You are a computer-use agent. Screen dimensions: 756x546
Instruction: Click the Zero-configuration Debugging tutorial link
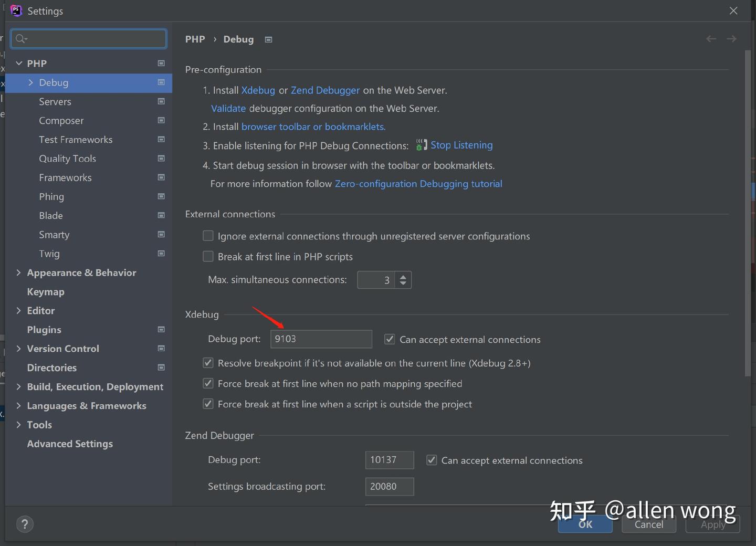click(418, 184)
